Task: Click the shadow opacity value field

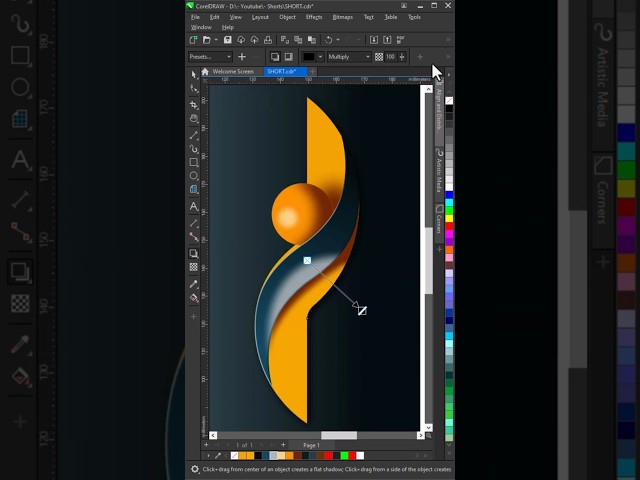Action: (x=391, y=57)
